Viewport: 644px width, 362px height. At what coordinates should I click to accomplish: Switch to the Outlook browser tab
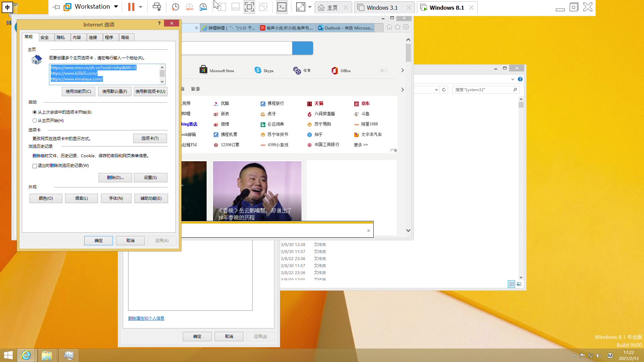[345, 28]
